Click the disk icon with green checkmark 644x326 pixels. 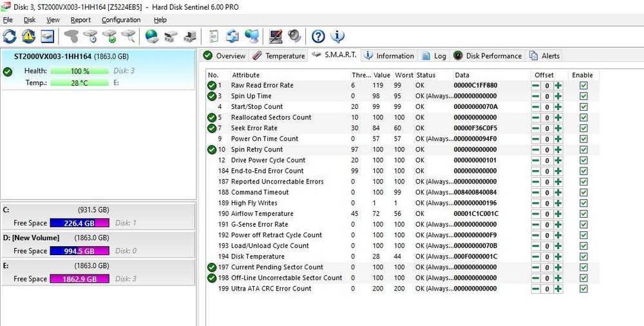109,36
